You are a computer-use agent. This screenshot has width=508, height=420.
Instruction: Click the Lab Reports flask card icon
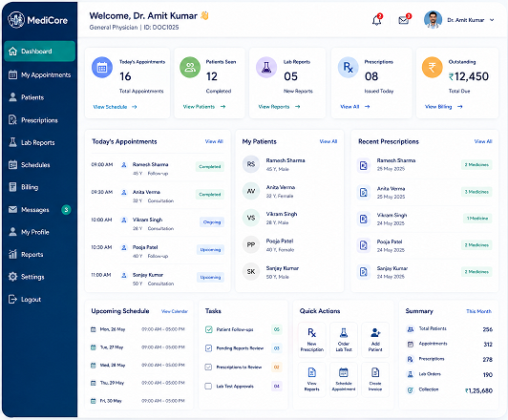[x=266, y=68]
